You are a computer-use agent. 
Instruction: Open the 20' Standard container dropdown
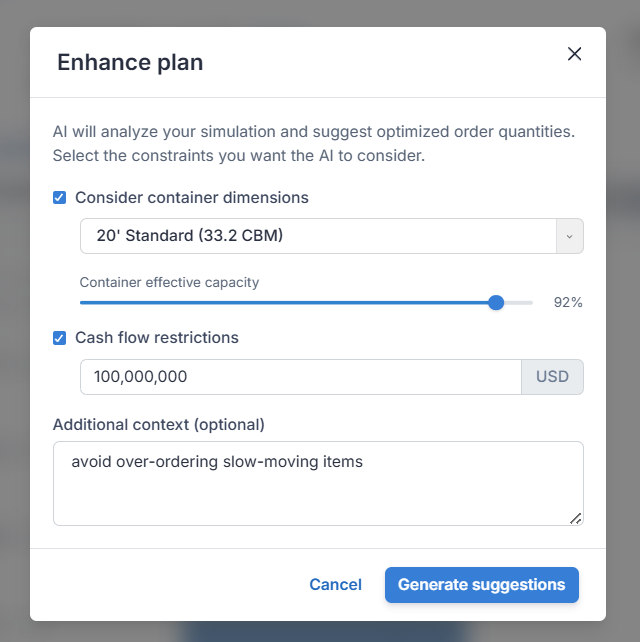(x=332, y=236)
